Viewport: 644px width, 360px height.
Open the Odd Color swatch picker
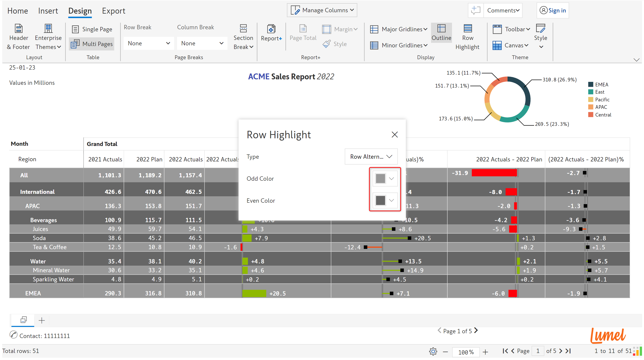pyautogui.click(x=385, y=178)
